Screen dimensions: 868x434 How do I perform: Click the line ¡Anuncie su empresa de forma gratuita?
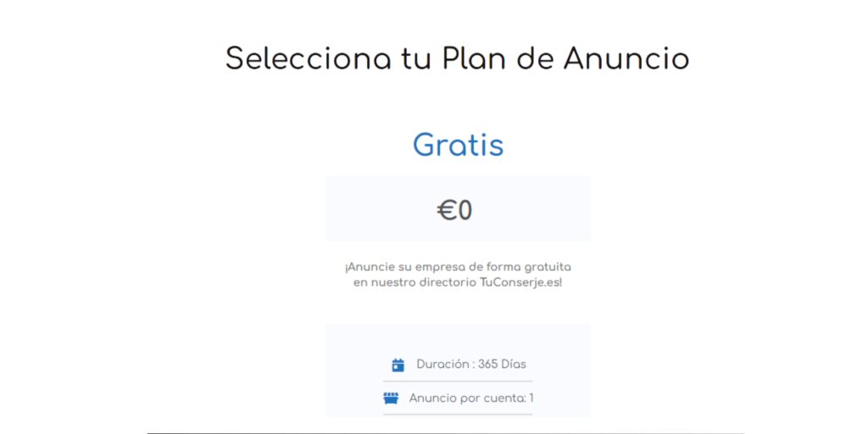click(x=457, y=267)
